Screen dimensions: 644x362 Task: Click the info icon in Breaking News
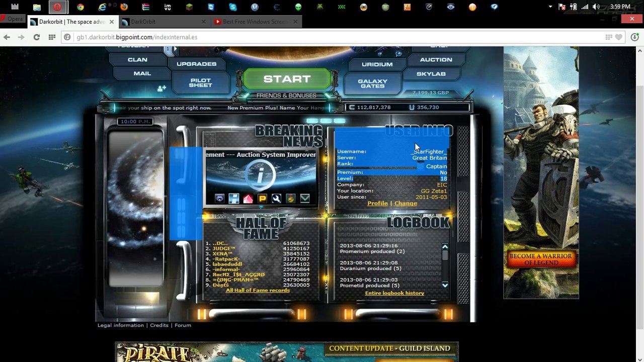point(260,175)
